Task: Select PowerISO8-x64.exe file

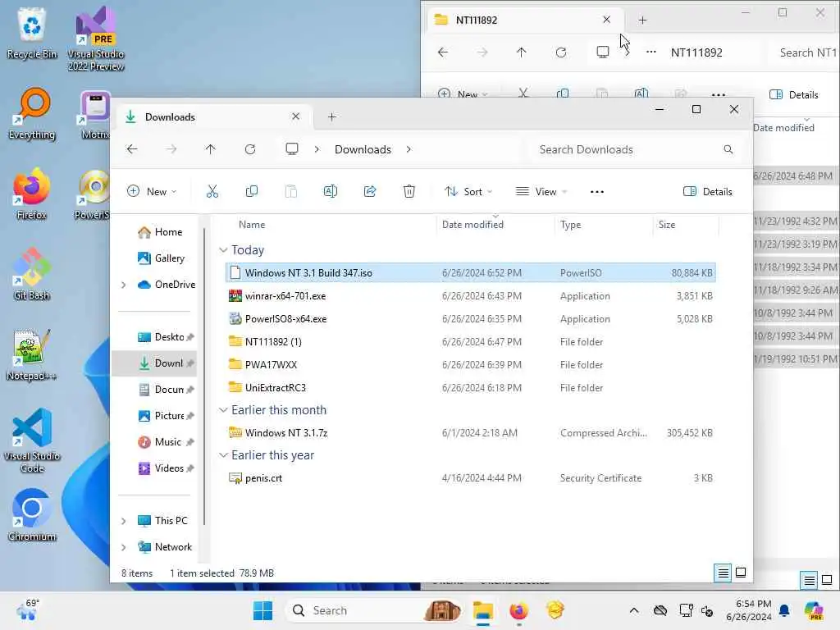Action: [471, 319]
